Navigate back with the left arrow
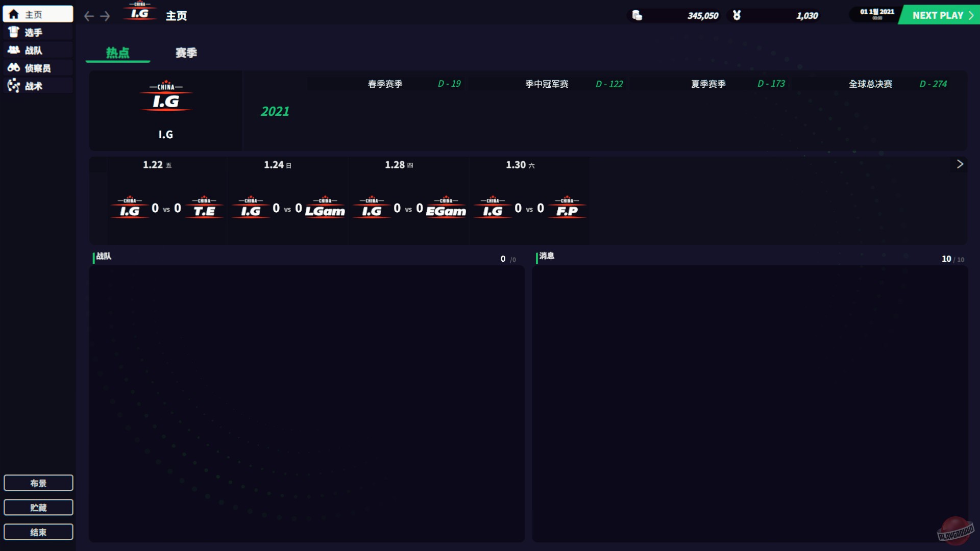The image size is (980, 551). (88, 16)
